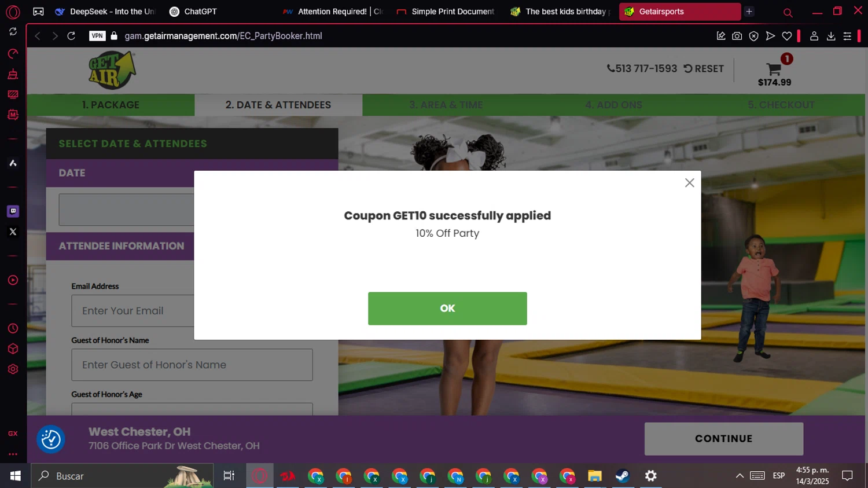Open the shopping cart $174.99
868x488 pixels.
tap(774, 71)
